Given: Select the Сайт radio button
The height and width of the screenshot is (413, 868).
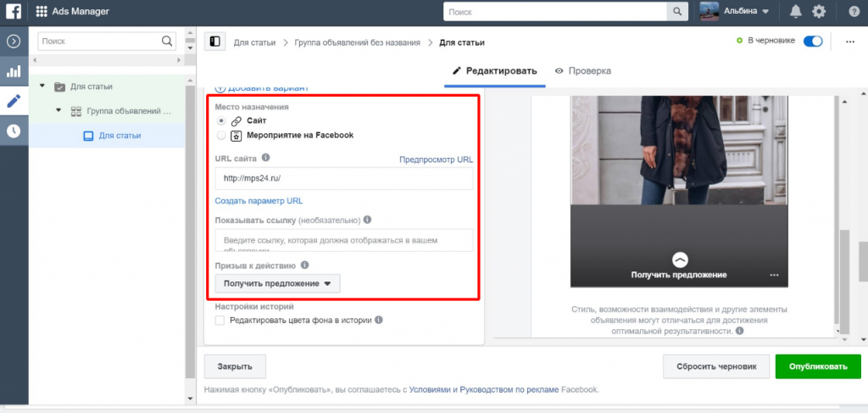Looking at the screenshot, I should tap(222, 121).
